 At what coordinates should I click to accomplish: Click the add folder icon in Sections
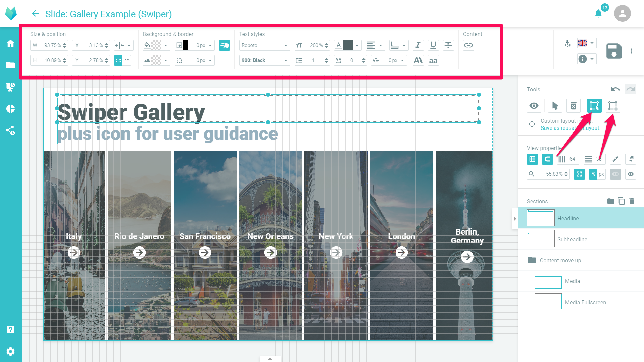pyautogui.click(x=611, y=201)
